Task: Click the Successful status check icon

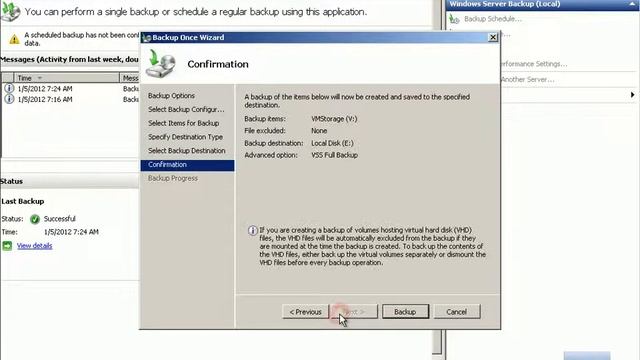Action: tap(35, 219)
